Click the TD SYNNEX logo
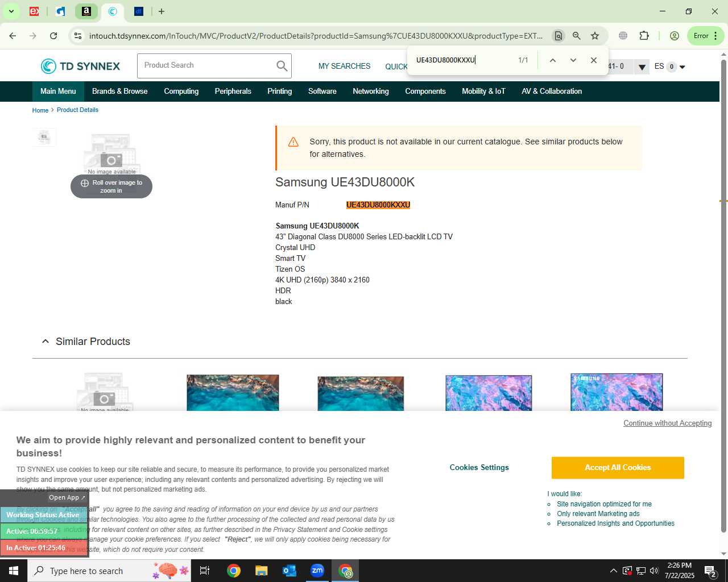 click(80, 66)
